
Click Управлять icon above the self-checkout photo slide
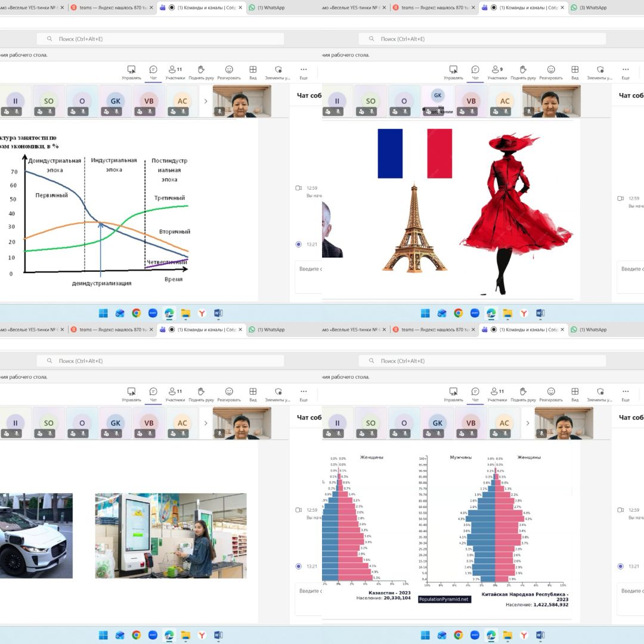131,394
